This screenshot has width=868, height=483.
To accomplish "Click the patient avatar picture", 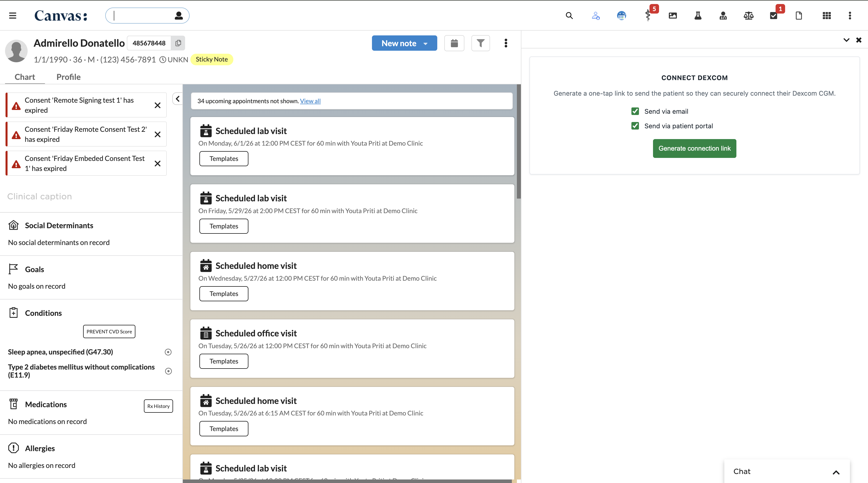I will [16, 51].
